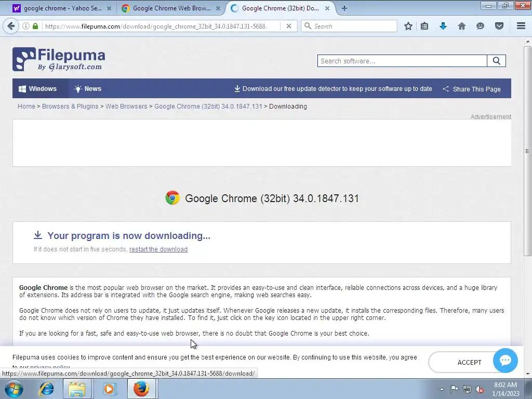Click the Chrome icon beside the title
The image size is (532, 399).
(x=172, y=198)
